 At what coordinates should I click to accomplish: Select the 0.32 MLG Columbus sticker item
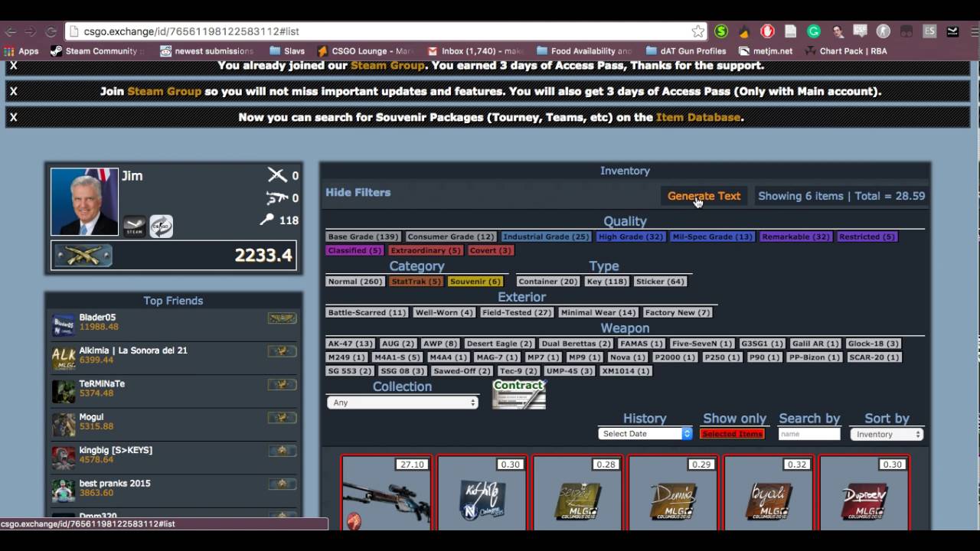(x=769, y=493)
